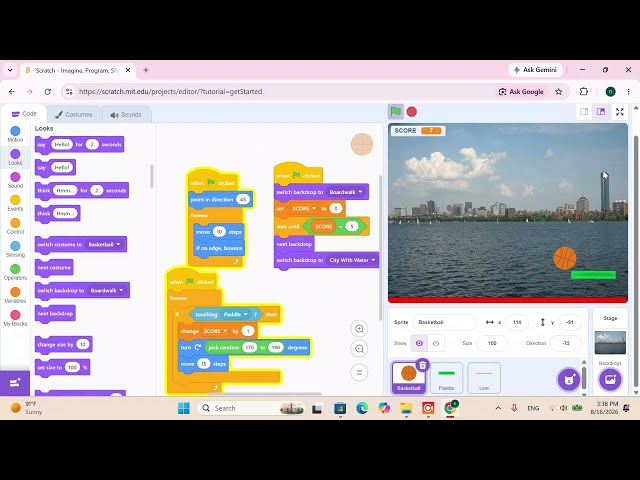Click the sprite x position field

(517, 322)
